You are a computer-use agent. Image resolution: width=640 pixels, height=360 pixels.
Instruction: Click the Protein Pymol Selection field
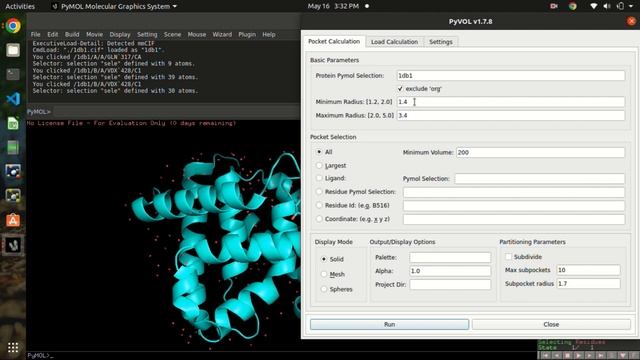click(x=511, y=76)
